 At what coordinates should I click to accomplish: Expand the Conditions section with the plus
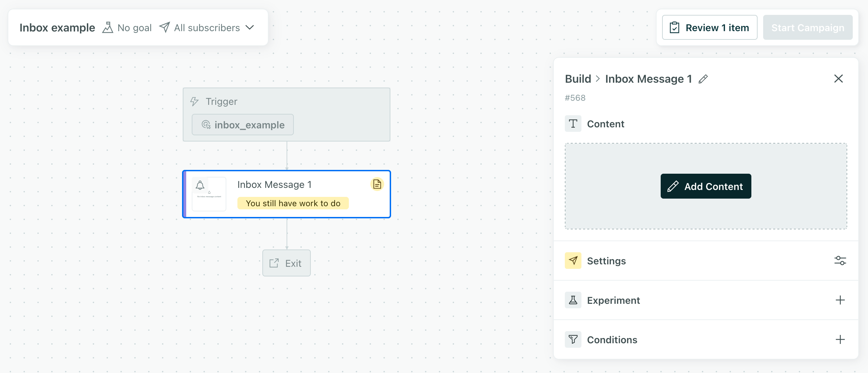coord(840,339)
